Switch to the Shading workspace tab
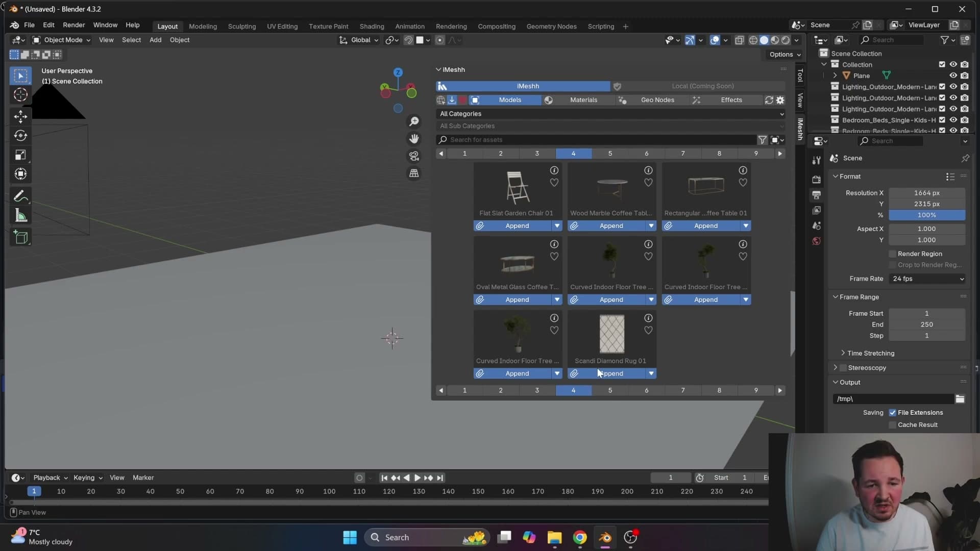The height and width of the screenshot is (551, 980). pyautogui.click(x=372, y=27)
